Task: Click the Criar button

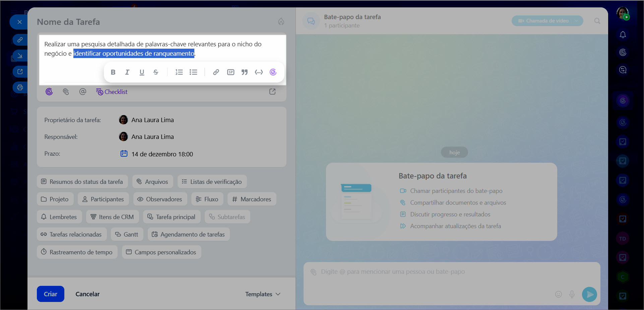Action: 51,294
